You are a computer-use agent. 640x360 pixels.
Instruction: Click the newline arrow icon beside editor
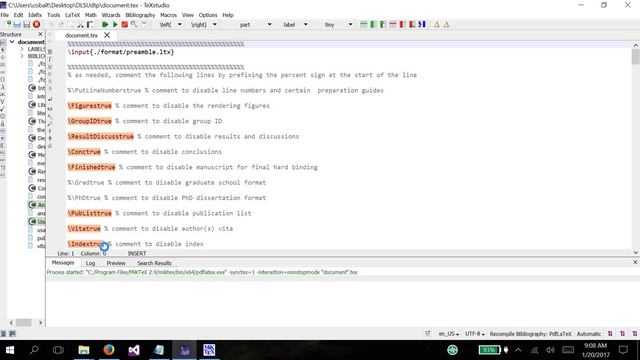point(50,99)
